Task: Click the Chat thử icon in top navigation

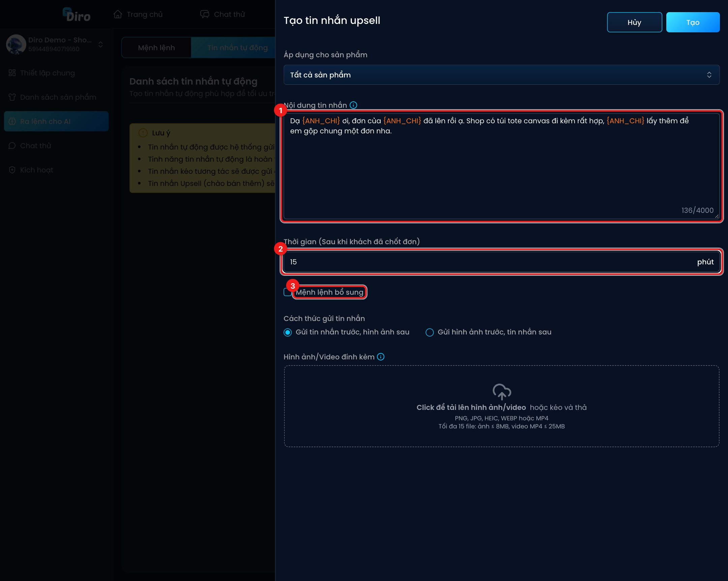Action: point(205,14)
